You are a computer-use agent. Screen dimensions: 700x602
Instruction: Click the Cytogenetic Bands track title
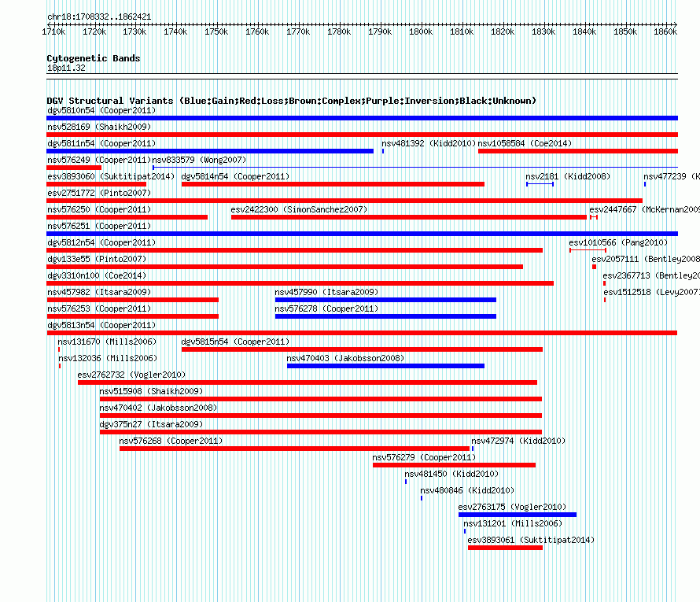[x=94, y=58]
